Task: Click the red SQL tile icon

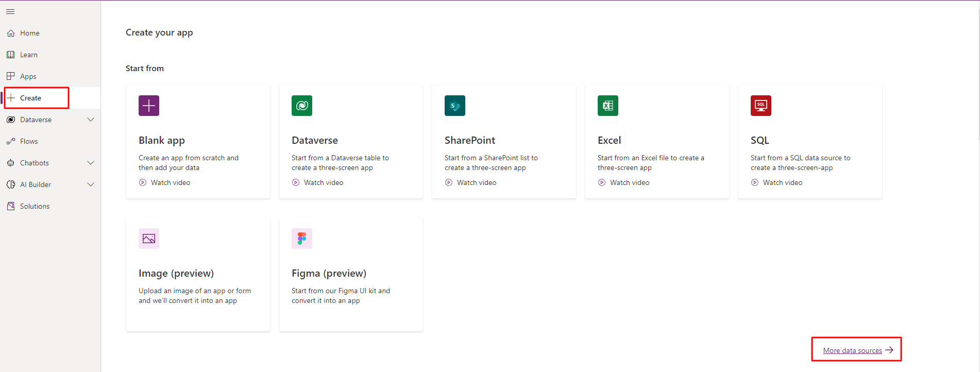Action: coord(761,106)
